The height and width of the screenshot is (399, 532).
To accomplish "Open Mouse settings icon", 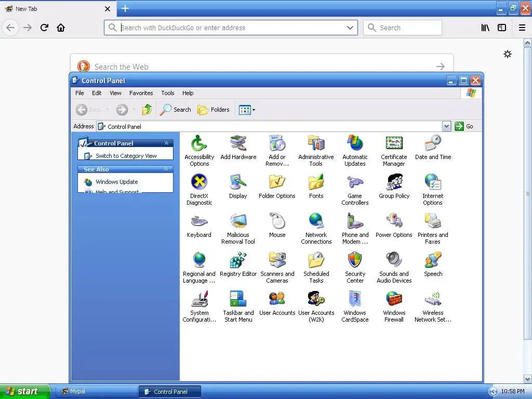I will (x=277, y=225).
